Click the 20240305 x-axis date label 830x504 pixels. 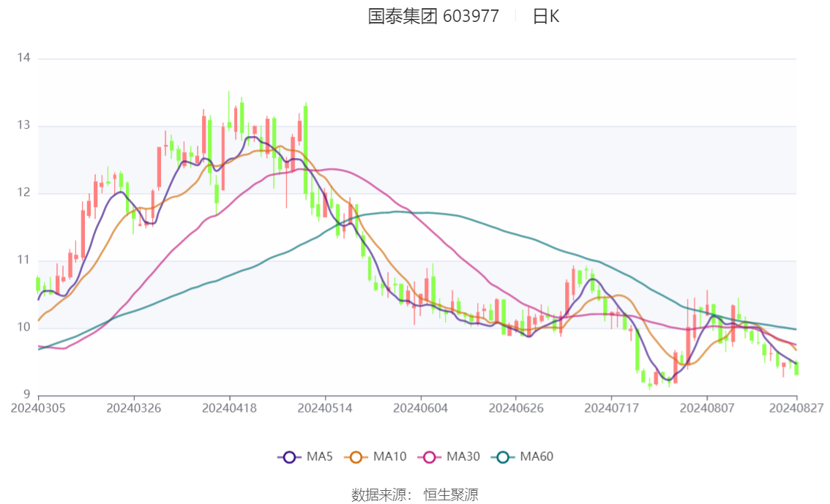point(38,408)
